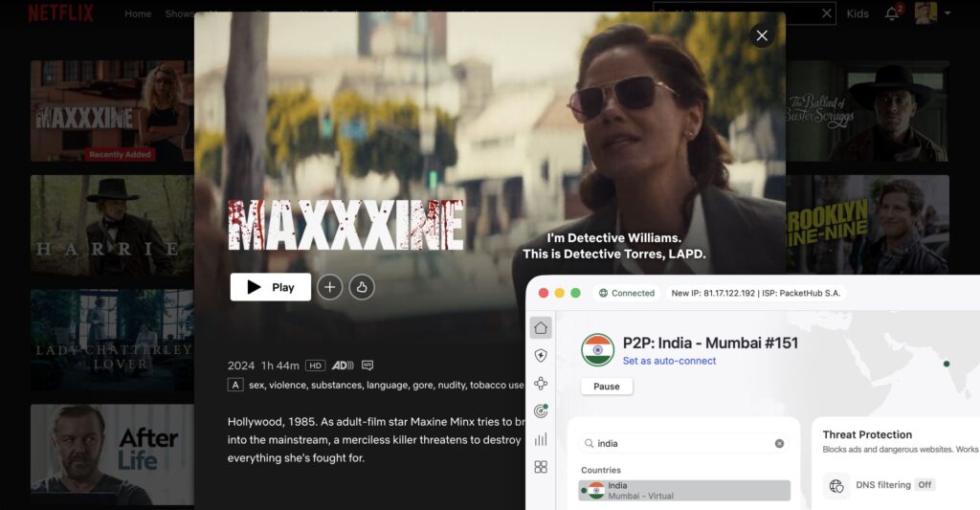The height and width of the screenshot is (510, 980).
Task: Click the india server search field
Action: pos(684,443)
